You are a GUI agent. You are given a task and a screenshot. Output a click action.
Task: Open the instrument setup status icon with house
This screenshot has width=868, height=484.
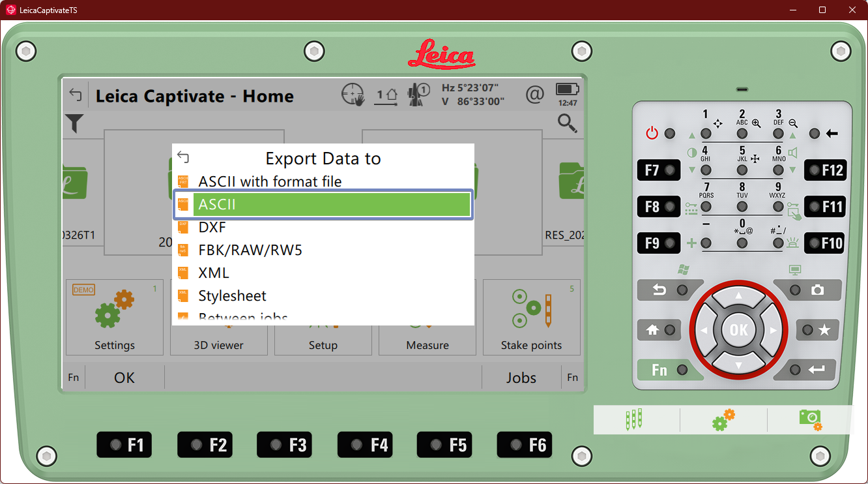coord(387,96)
